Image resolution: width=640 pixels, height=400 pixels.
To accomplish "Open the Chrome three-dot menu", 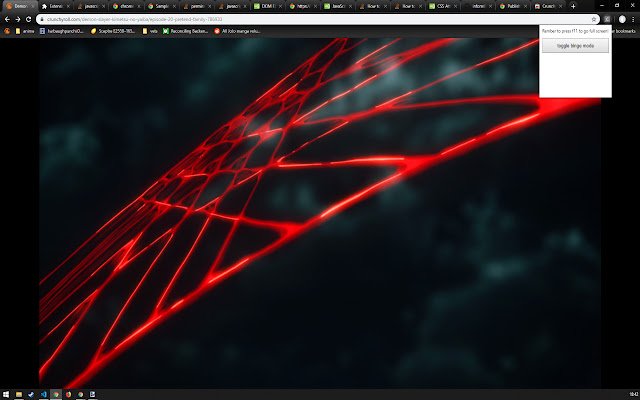I will click(x=634, y=19).
